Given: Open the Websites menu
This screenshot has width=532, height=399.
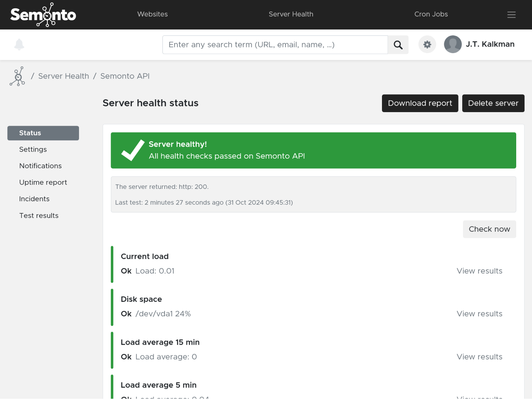Looking at the screenshot, I should [x=153, y=14].
